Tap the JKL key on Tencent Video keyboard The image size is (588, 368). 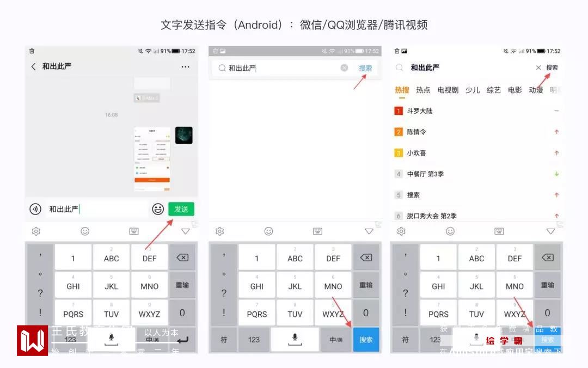click(476, 285)
